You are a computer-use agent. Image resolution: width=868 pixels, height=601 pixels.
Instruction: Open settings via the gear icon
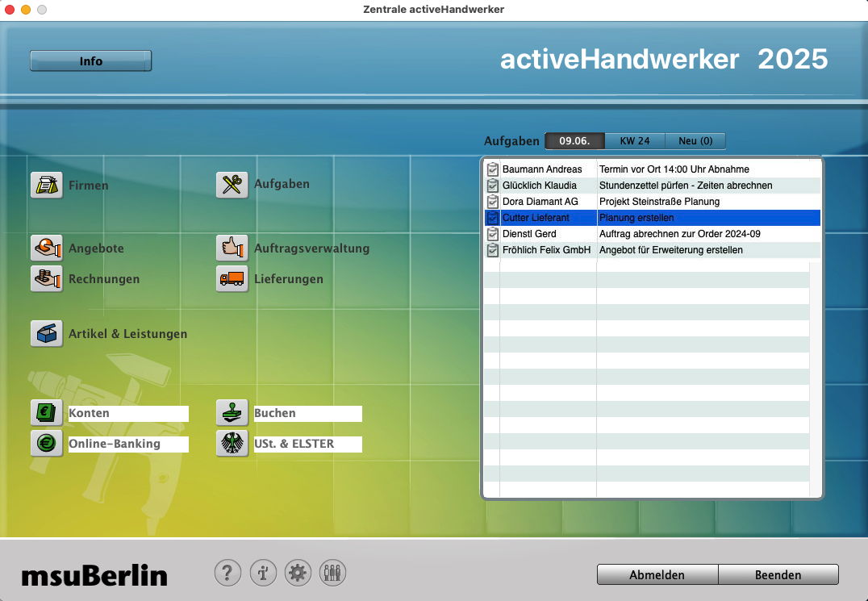(298, 573)
